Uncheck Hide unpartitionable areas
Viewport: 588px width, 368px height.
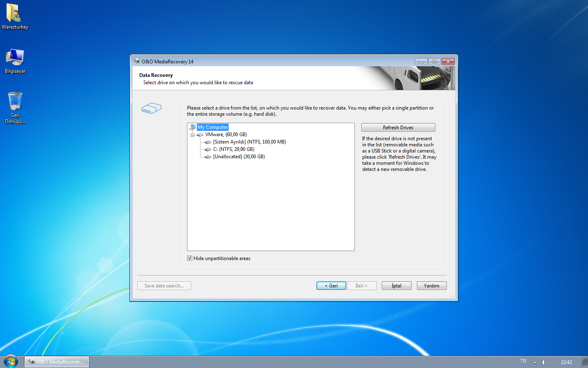click(189, 258)
